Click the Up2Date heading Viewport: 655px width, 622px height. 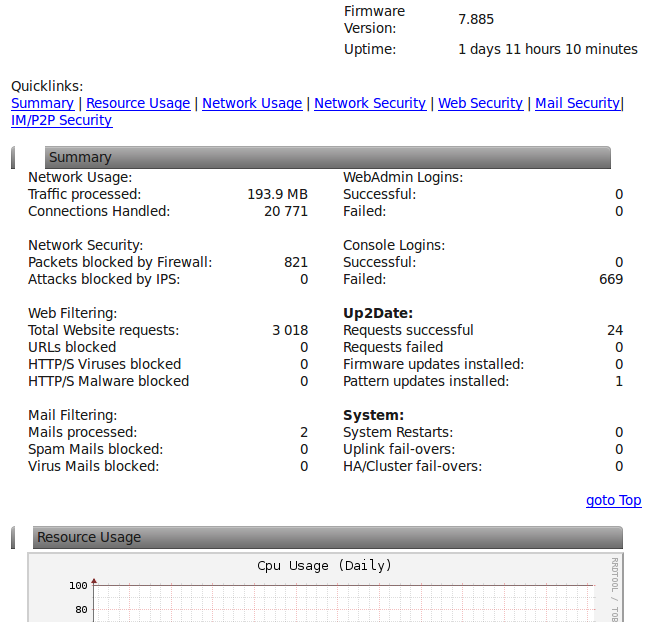378,313
